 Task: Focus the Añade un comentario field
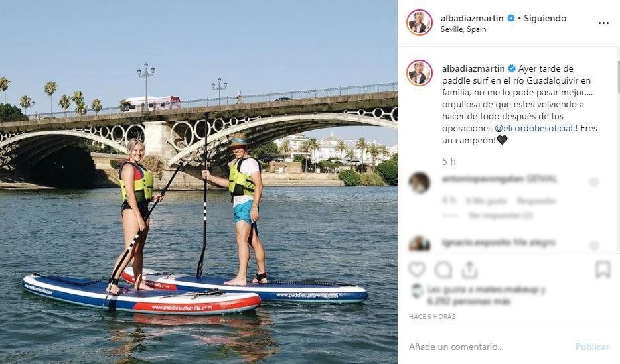(x=489, y=347)
